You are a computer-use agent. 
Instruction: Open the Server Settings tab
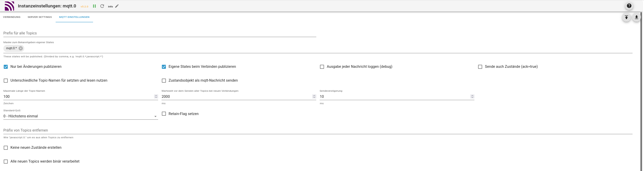click(40, 17)
